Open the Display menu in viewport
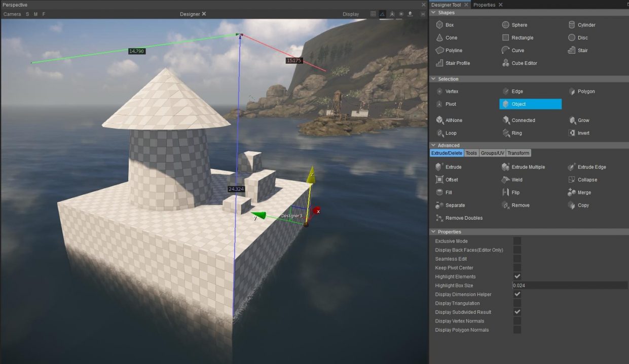The height and width of the screenshot is (364, 629). coord(350,14)
